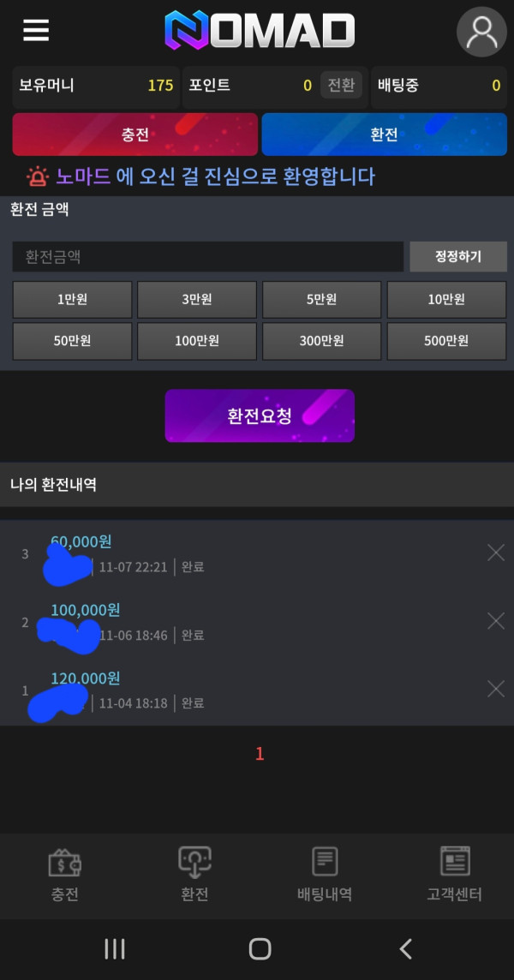Viewport: 514px width, 980px height.
Task: Focus the 환전금액 input field
Action: click(x=207, y=256)
